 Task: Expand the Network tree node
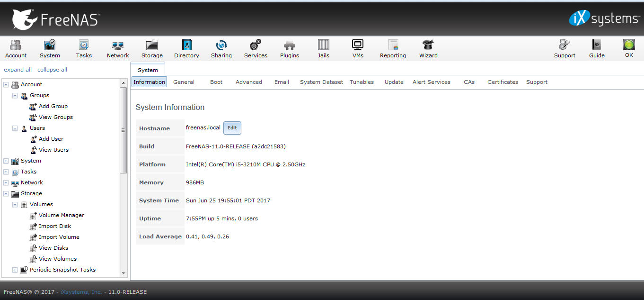(x=6, y=183)
